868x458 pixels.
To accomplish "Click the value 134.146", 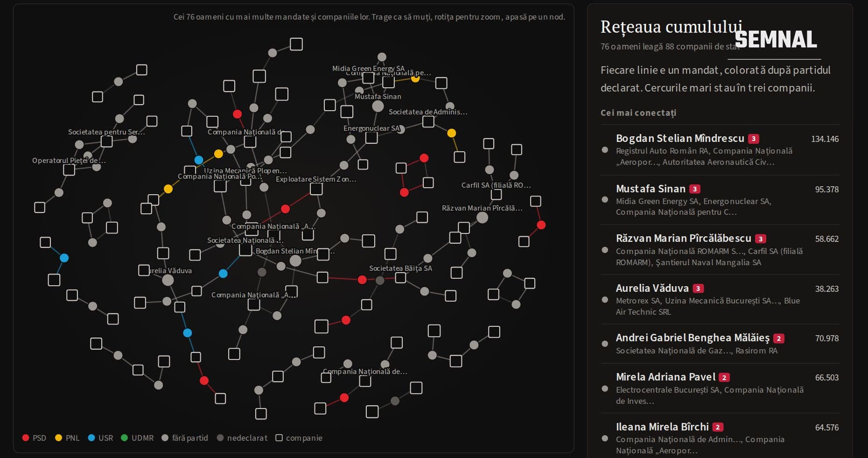I will click(x=825, y=139).
